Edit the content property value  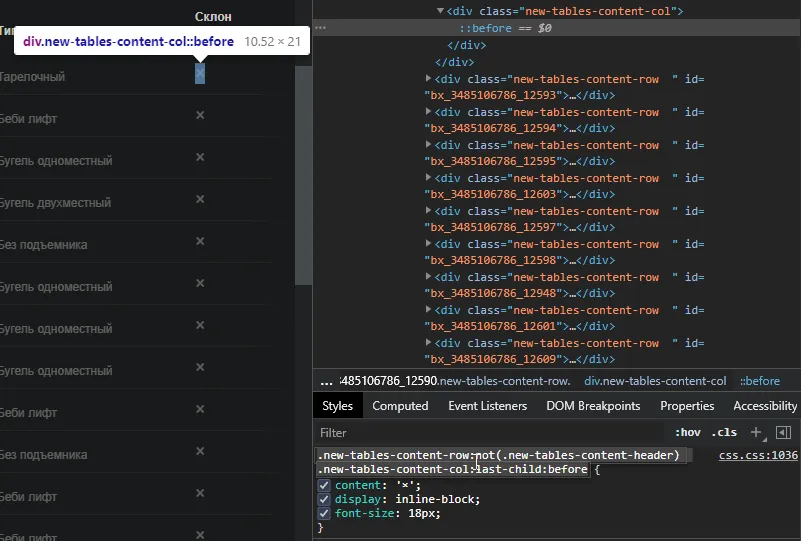tap(407, 485)
